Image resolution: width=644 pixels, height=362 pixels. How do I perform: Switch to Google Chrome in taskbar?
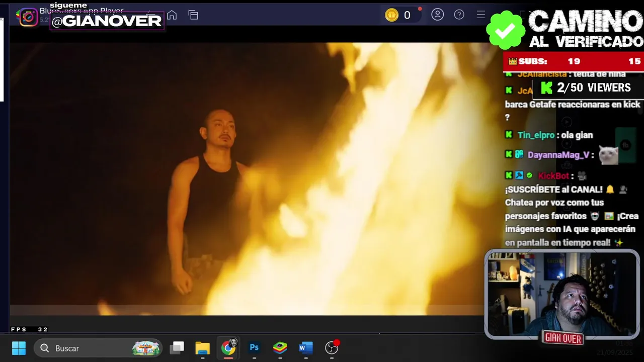(228, 348)
